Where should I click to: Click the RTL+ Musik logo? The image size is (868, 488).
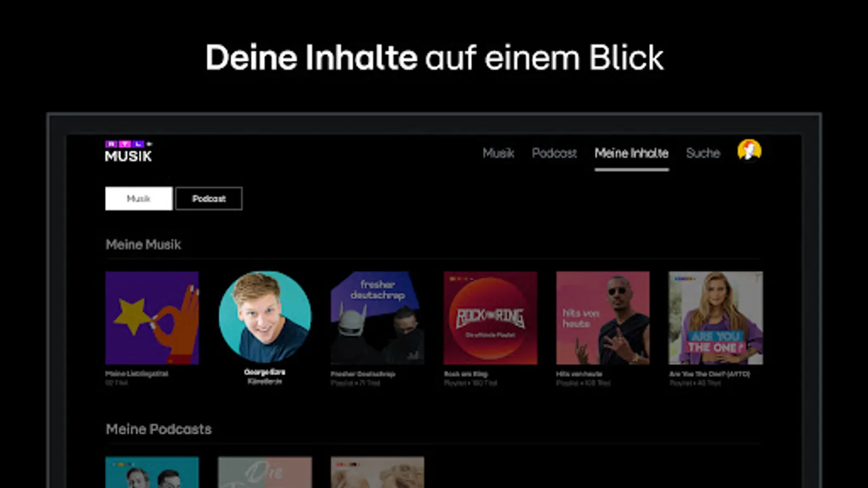click(129, 152)
